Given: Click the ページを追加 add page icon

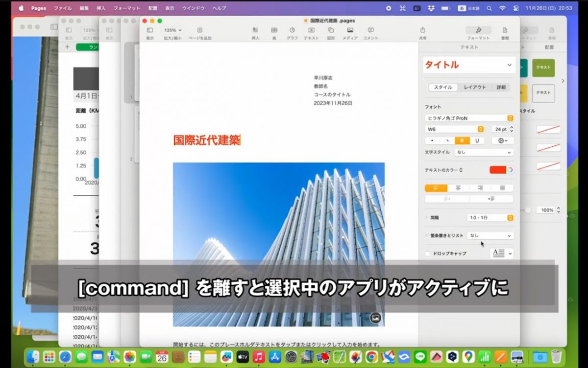Looking at the screenshot, I should (x=200, y=30).
